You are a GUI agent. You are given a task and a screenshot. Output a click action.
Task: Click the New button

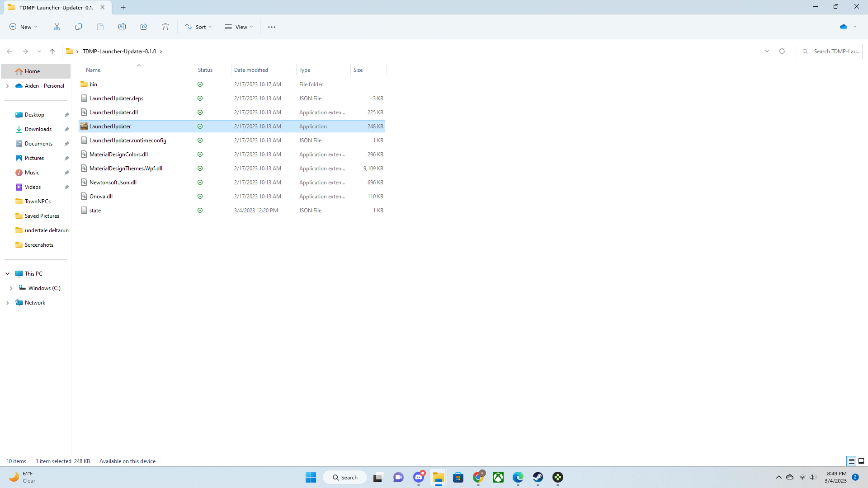pos(23,27)
